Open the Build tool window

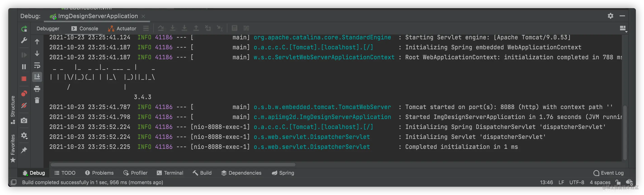tap(202, 173)
